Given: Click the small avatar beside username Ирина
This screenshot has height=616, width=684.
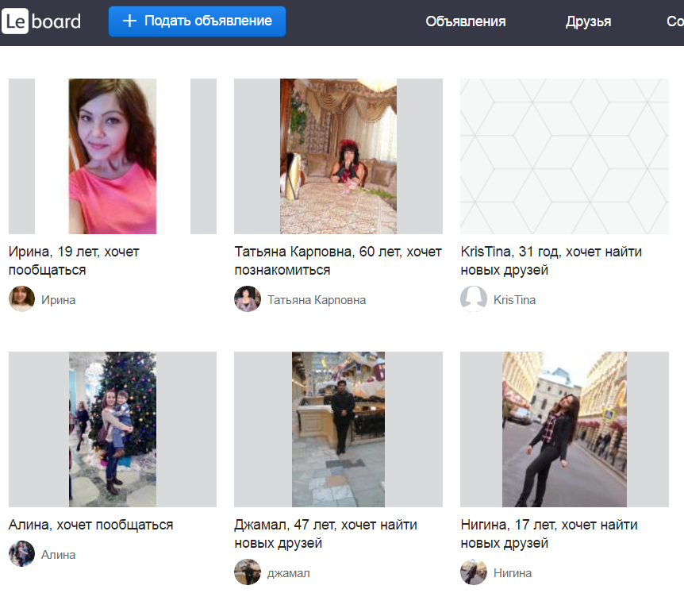Looking at the screenshot, I should pyautogui.click(x=21, y=299).
